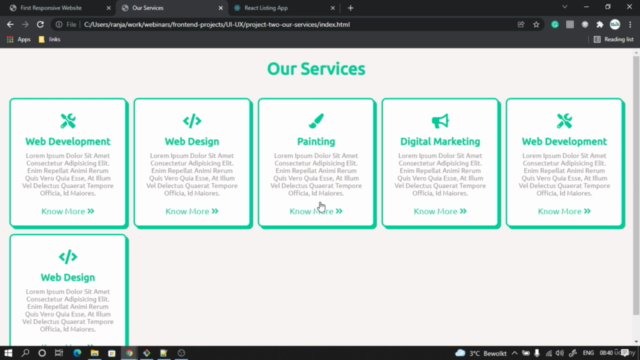Click the green Grammarly extension icon
The height and width of the screenshot is (360, 640).
(555, 24)
